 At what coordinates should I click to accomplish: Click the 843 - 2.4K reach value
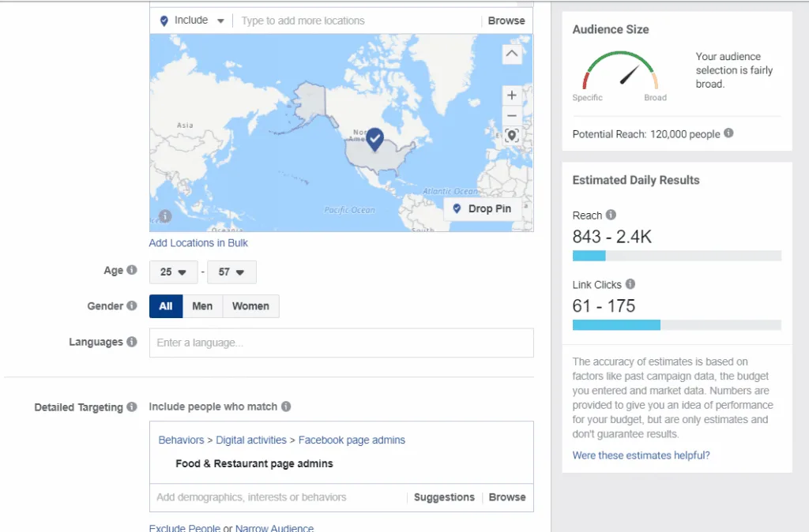[612, 237]
